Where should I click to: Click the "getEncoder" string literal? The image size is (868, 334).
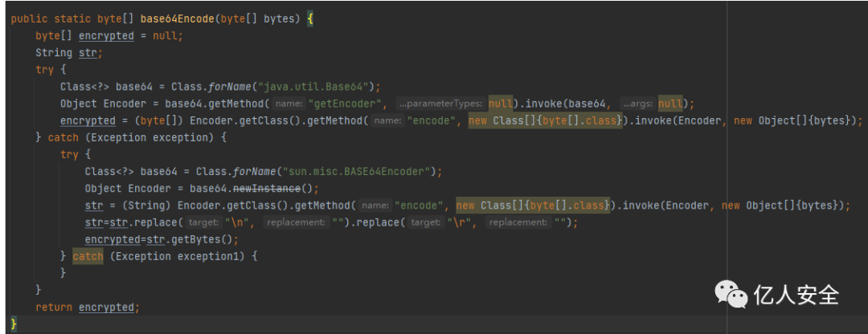pos(346,104)
